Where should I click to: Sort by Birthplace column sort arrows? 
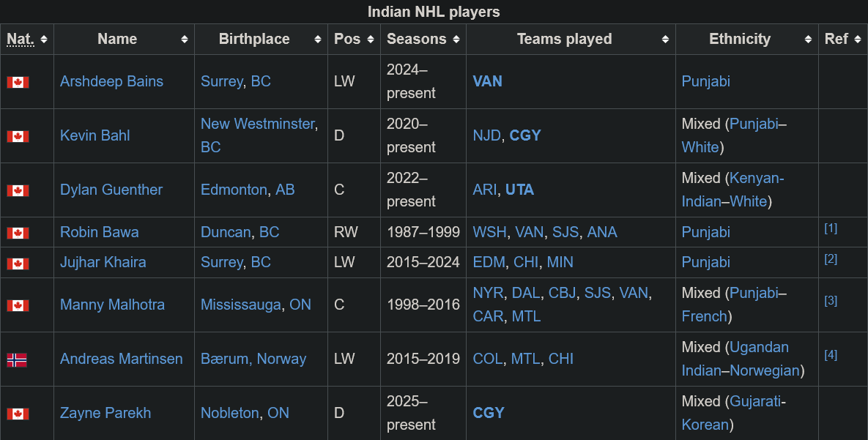318,40
